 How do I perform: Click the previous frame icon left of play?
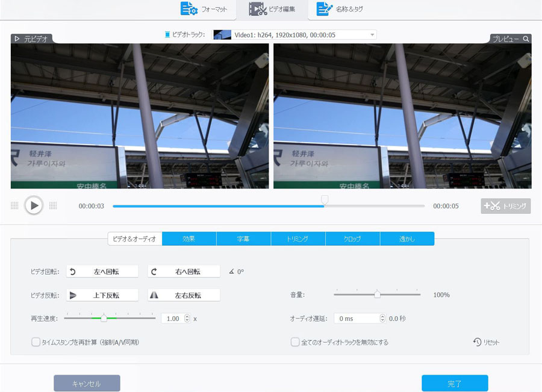pos(14,206)
